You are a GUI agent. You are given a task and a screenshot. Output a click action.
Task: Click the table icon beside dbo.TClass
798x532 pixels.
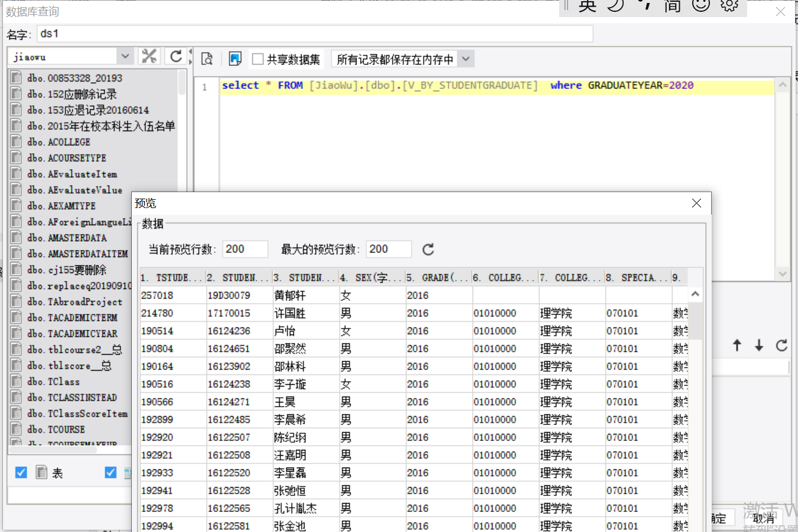(x=17, y=381)
